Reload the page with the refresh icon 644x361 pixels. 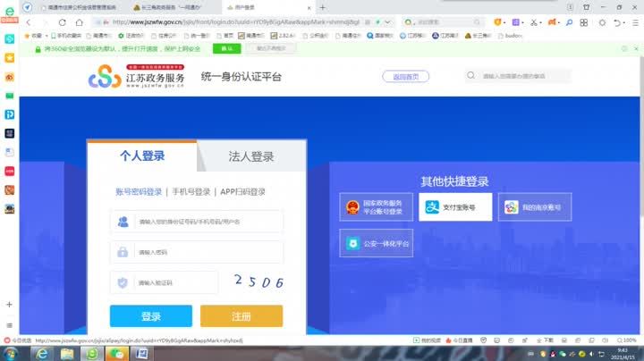pyautogui.click(x=62, y=22)
